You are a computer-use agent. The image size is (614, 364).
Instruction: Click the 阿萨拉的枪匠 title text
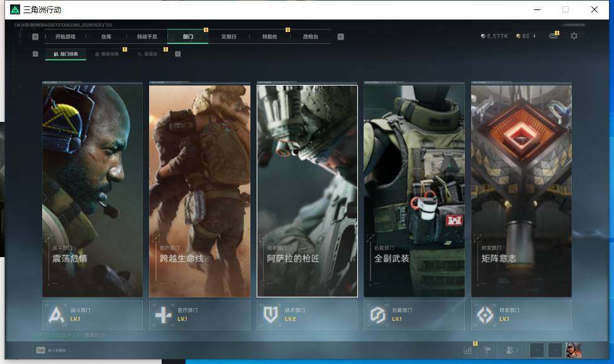coord(293,258)
